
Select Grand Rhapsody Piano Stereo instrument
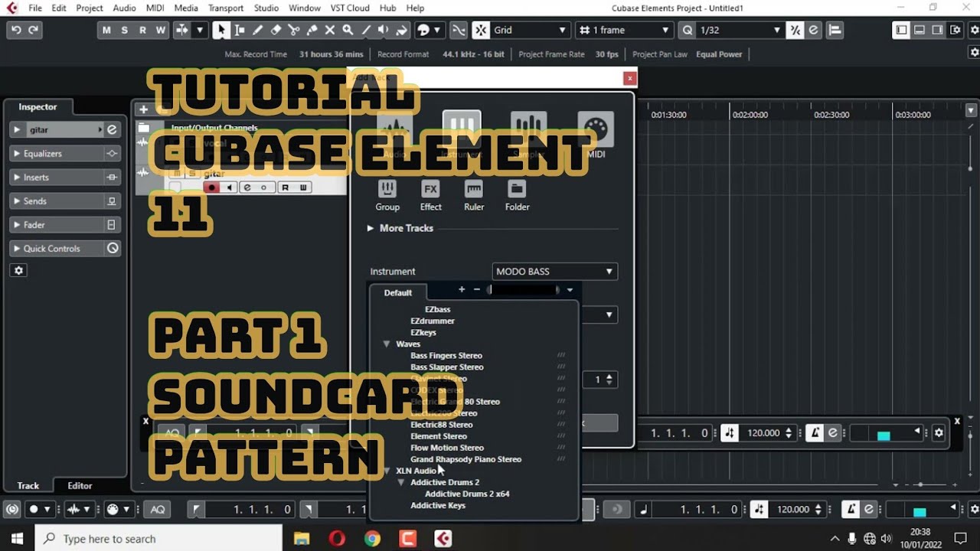(x=465, y=459)
